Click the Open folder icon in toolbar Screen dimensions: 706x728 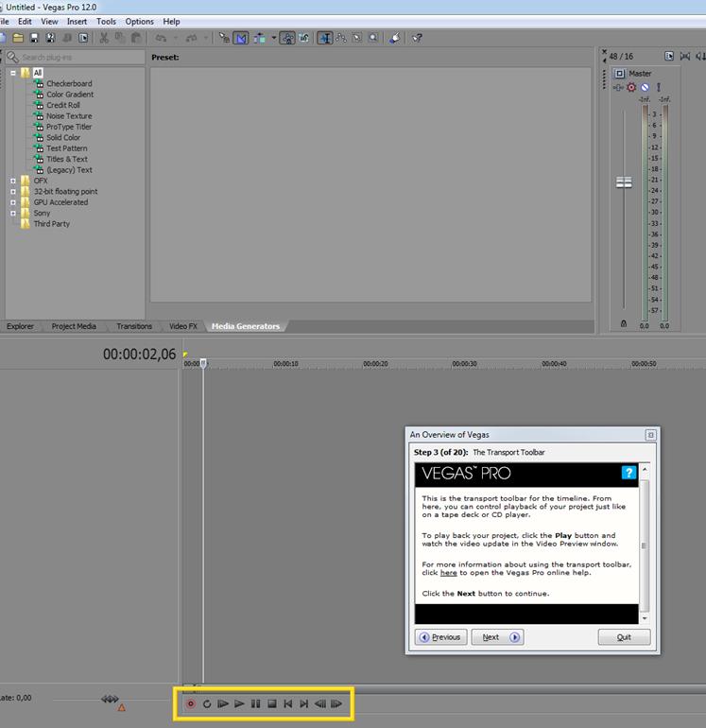18,38
